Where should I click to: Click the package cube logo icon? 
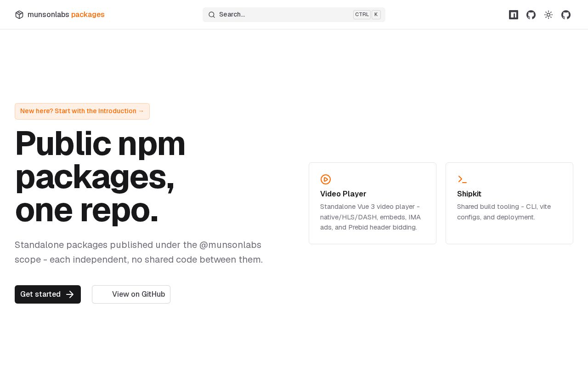coord(19,15)
